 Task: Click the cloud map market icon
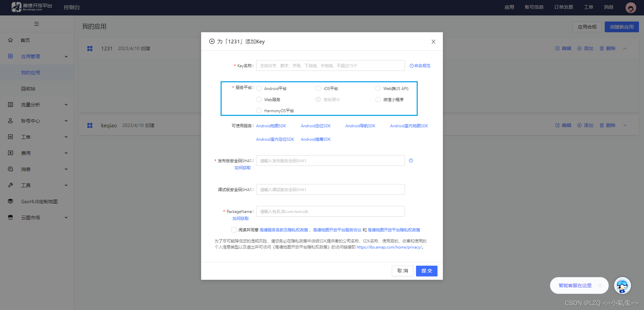point(10,217)
